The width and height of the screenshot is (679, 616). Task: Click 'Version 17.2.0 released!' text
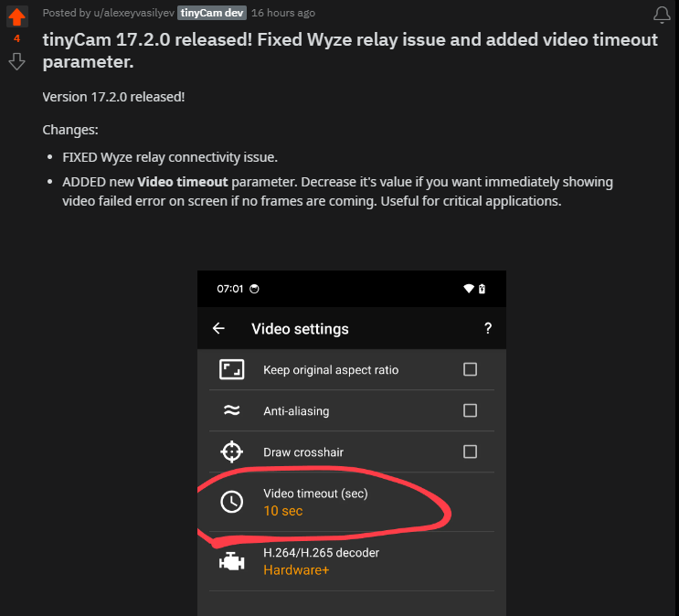coord(113,97)
